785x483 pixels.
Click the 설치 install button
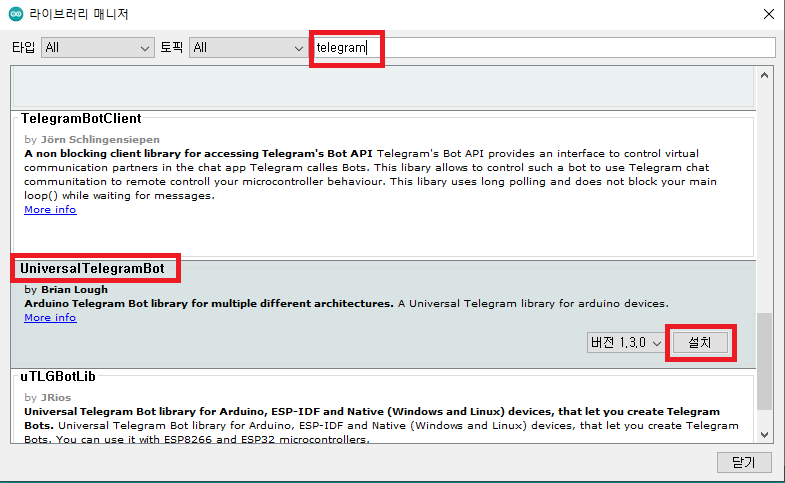(700, 343)
